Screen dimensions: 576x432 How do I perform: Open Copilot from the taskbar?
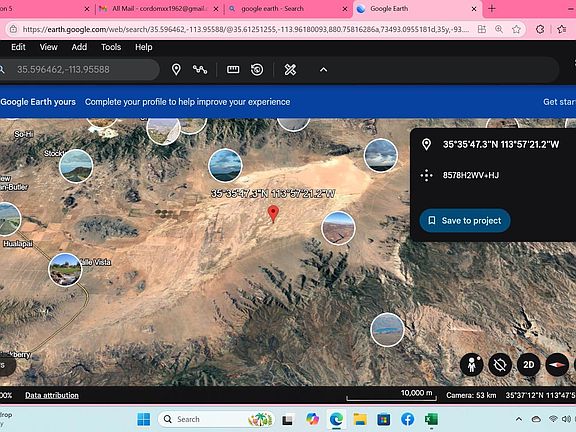(312, 419)
